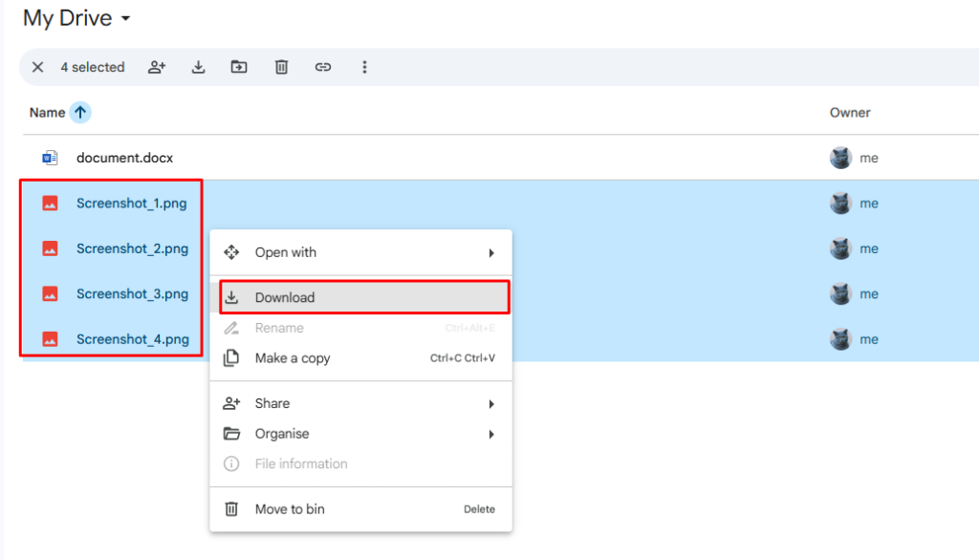Reverse sorting by clicking the Name arrow

(x=80, y=112)
